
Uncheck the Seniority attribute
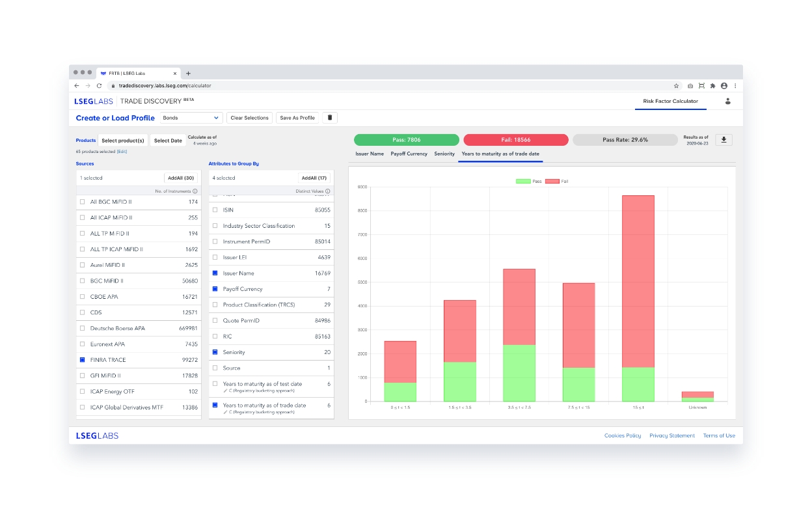tap(215, 352)
